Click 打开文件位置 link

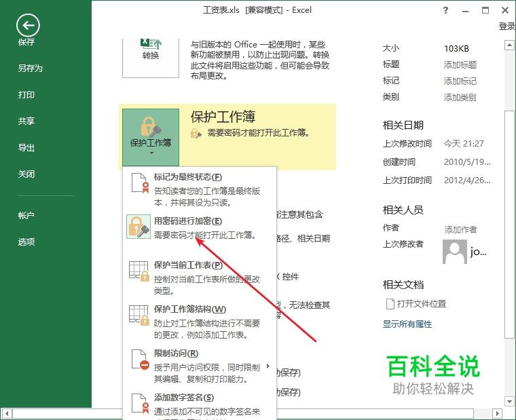coord(422,303)
